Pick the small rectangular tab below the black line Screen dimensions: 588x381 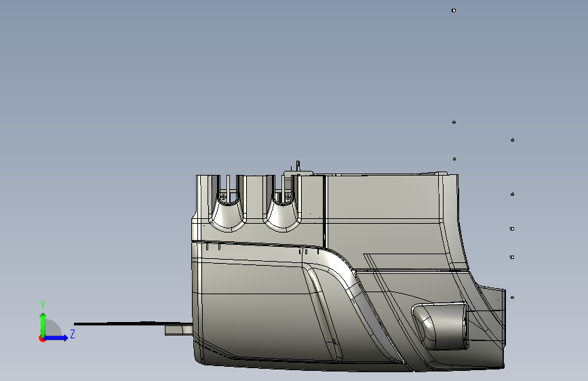coord(179,330)
